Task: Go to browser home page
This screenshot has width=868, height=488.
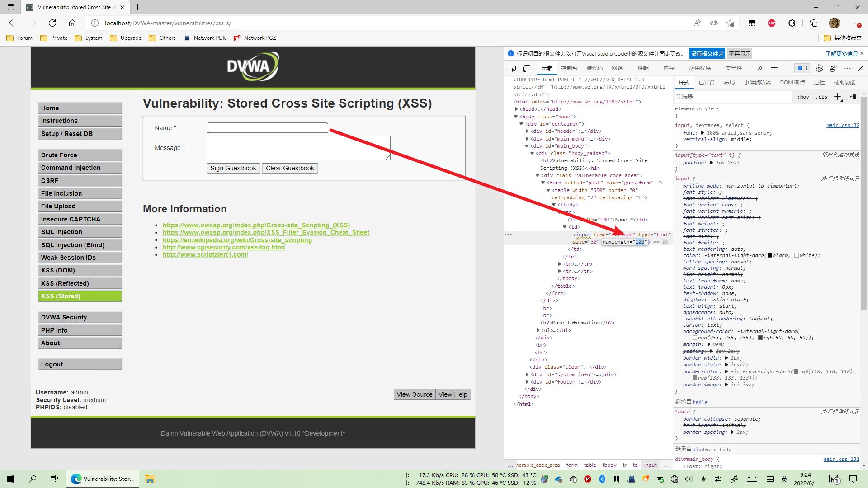Action: (x=72, y=23)
